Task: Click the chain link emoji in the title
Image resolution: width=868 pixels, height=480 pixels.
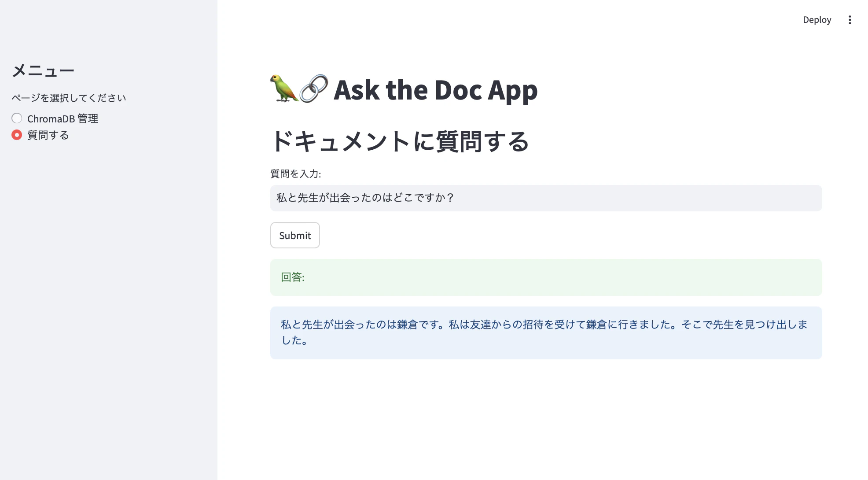Action: (x=314, y=89)
